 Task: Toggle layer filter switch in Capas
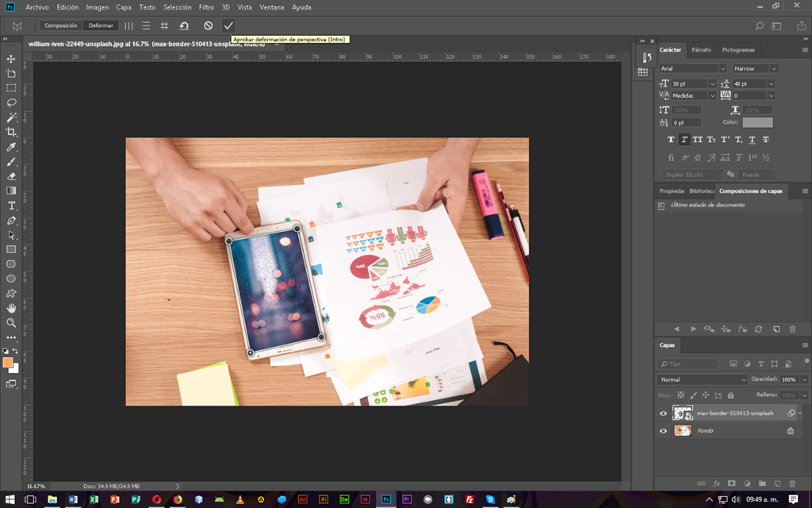[x=806, y=361]
